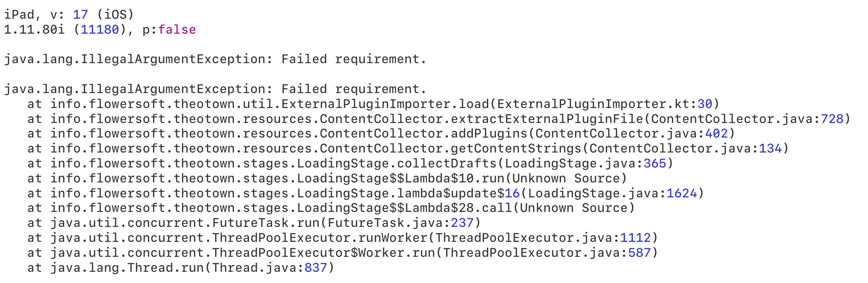This screenshot has height=283, width=868.
Task: Click the getContentStrings stack frame
Action: click(x=408, y=148)
